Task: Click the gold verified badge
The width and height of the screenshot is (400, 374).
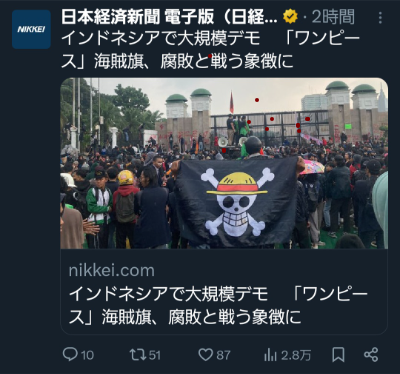Action: pos(290,16)
